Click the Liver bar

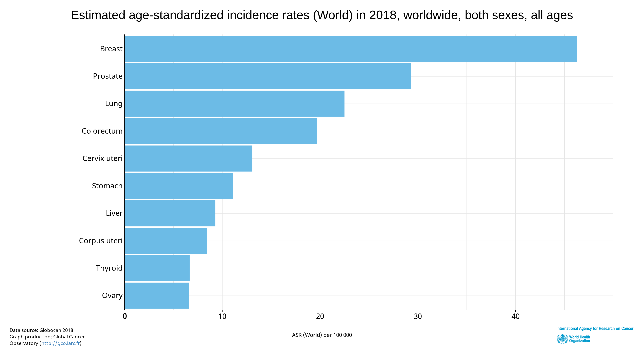(170, 214)
